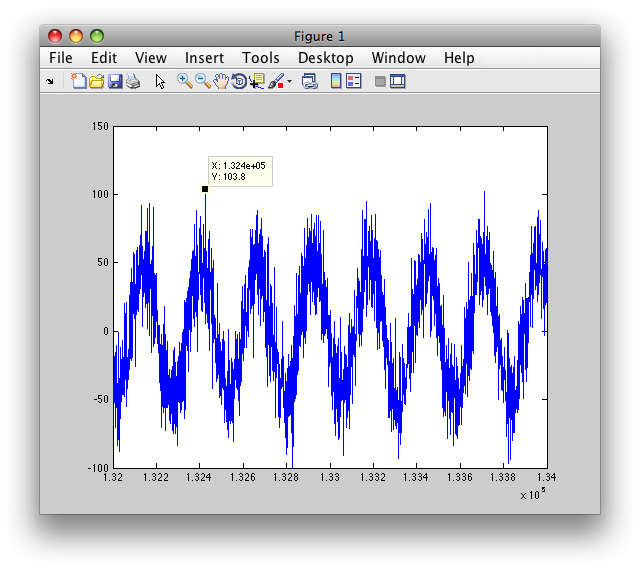This screenshot has width=640, height=569.
Task: Click the toolbar undock arrow icon
Action: coord(50,81)
